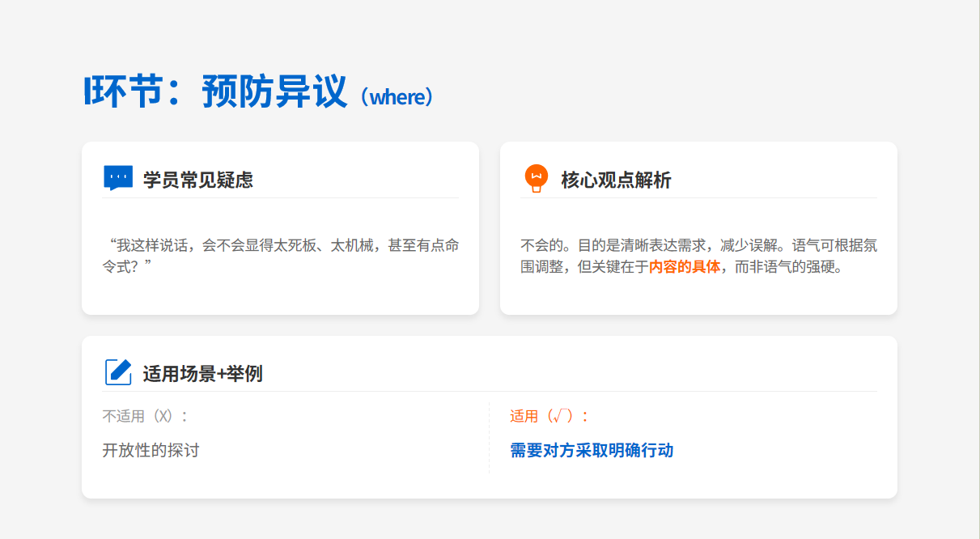980x539 pixels.
Task: Click the orange lightbulb icon
Action: tap(536, 178)
